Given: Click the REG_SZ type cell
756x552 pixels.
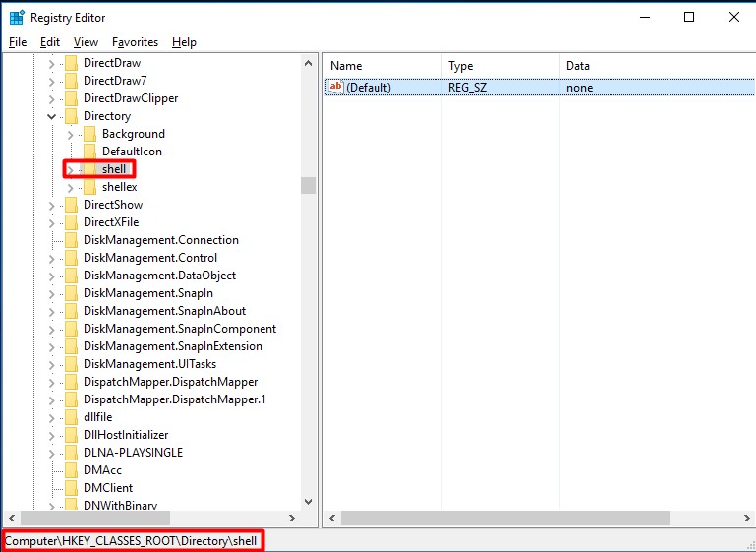Looking at the screenshot, I should [x=467, y=88].
